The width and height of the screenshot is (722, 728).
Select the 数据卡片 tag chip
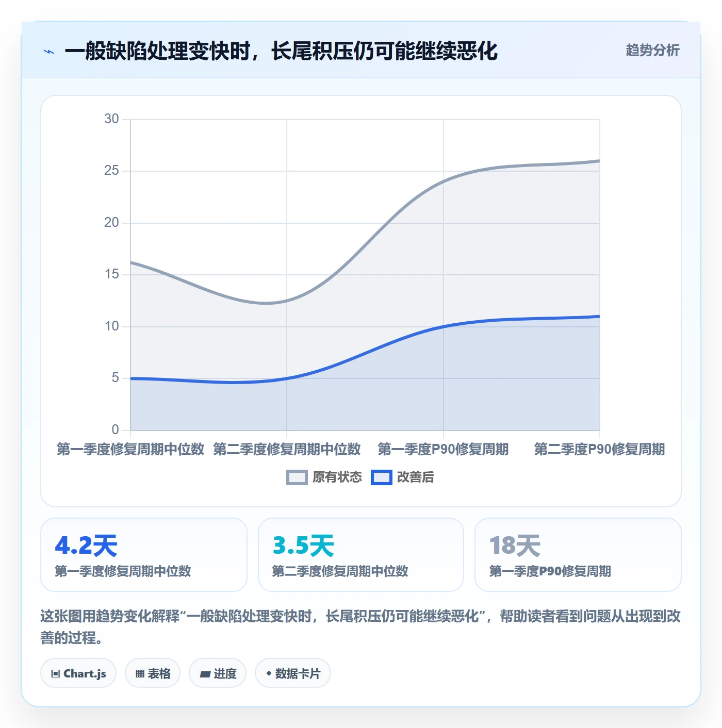[293, 673]
